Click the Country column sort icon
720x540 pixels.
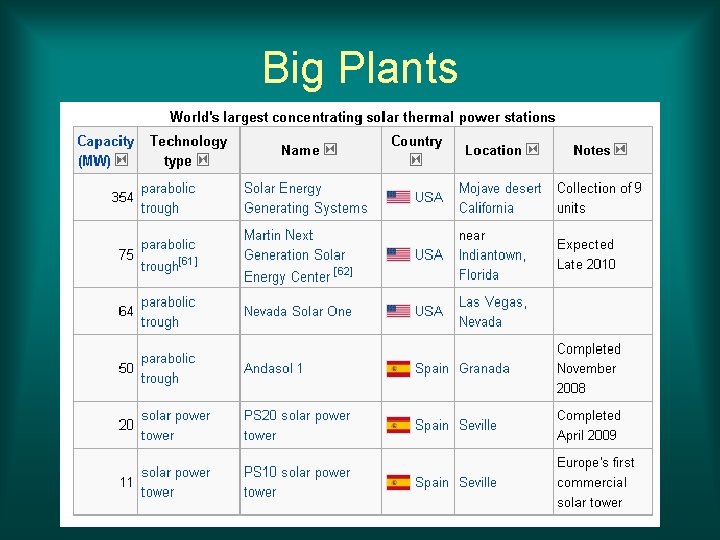[x=416, y=160]
